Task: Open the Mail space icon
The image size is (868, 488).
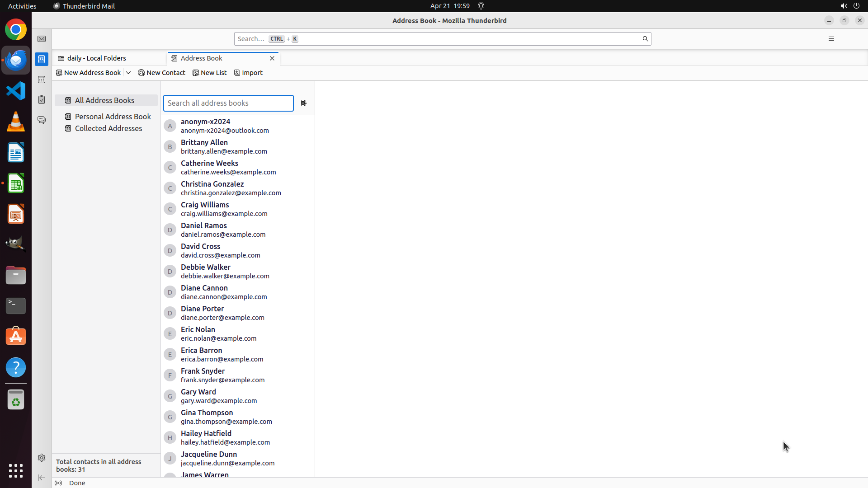Action: 42,39
